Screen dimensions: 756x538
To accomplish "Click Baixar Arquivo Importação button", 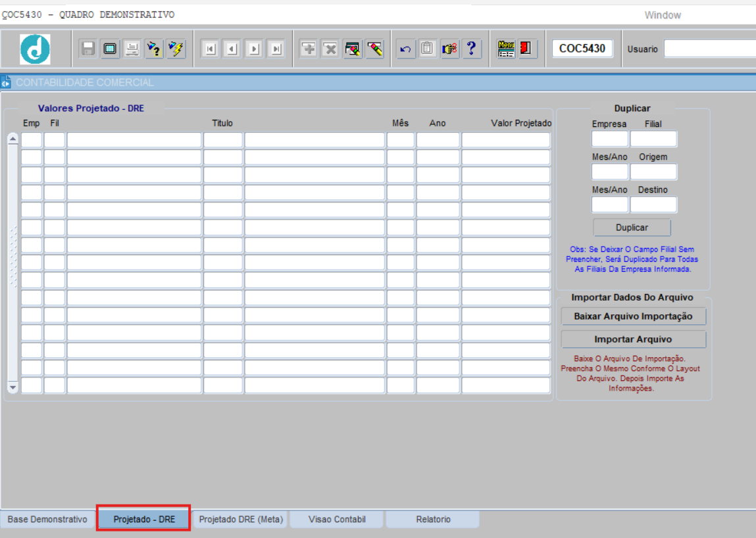I will point(633,316).
